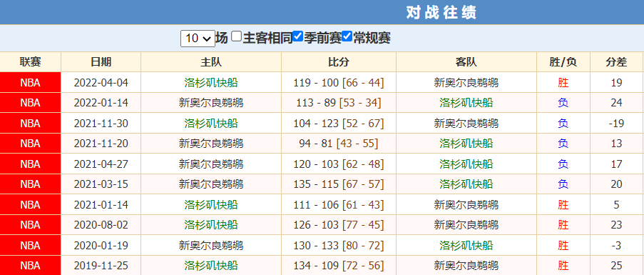644x275 pixels.
Task: Select date 2021-03-15
Action: tap(101, 184)
